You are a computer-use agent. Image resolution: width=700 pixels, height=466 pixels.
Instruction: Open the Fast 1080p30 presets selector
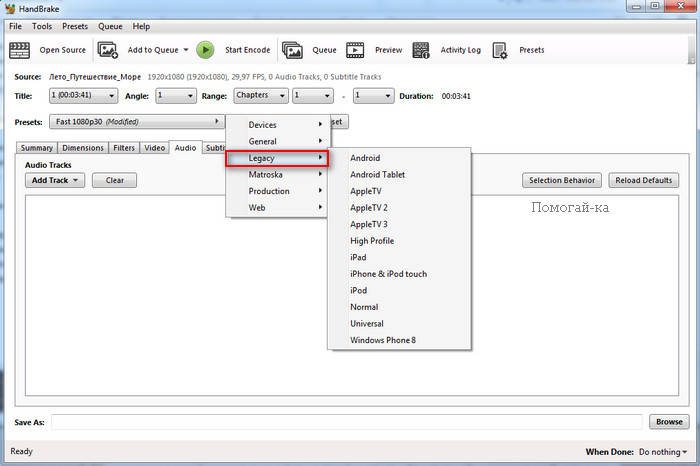point(137,121)
